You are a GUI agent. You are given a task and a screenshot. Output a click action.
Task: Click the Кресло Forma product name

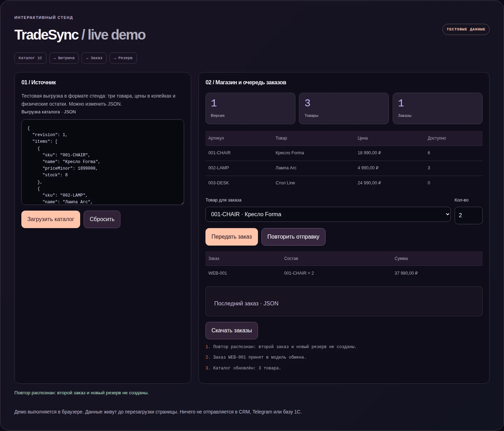coord(290,153)
